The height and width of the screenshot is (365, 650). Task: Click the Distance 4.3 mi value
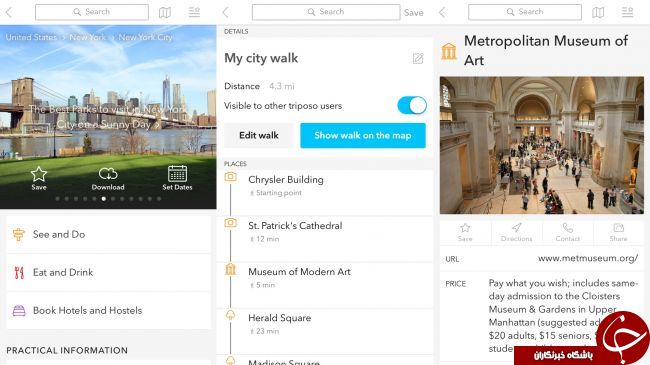(x=281, y=86)
